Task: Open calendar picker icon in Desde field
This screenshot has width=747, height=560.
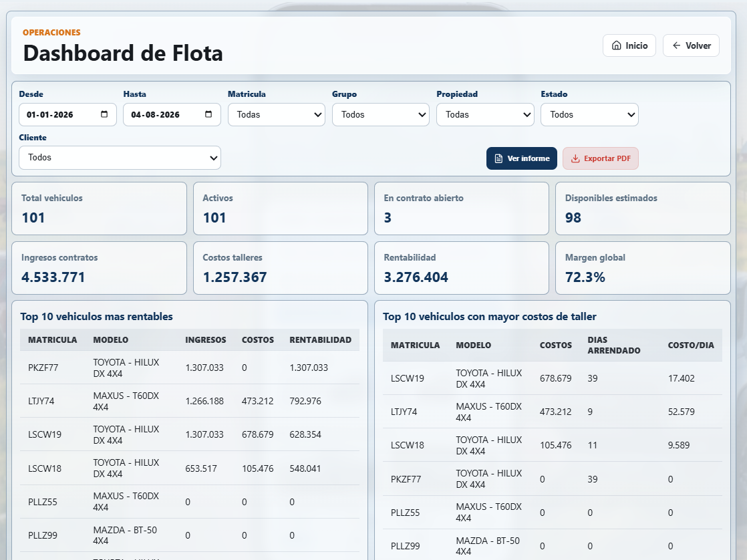Action: pos(104,114)
